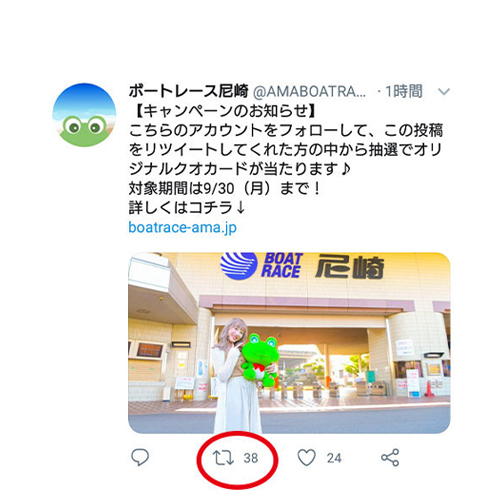This screenshot has width=500, height=500.
Task: Click the woman in white dress in photo
Action: (x=233, y=376)
